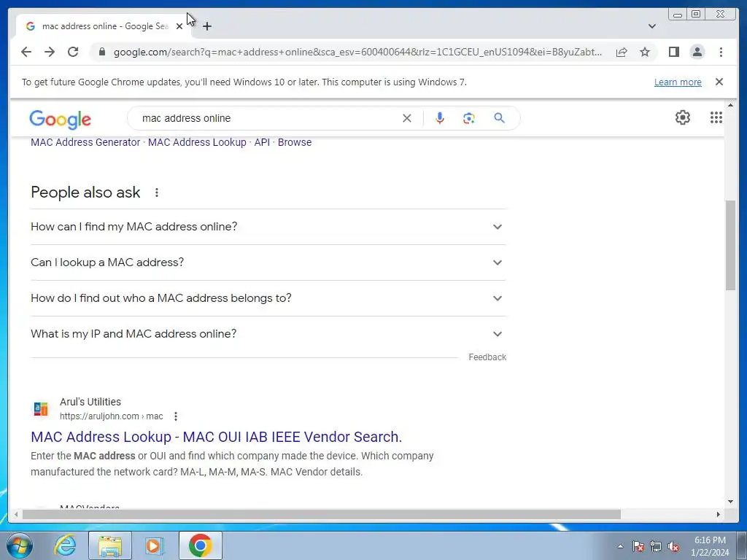Clear the search box text
This screenshot has height=560, width=747.
407,118
